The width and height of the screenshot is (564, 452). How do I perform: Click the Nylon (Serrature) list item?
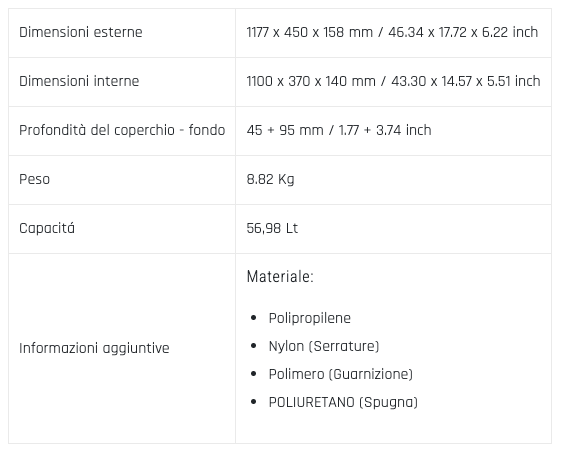tap(324, 346)
